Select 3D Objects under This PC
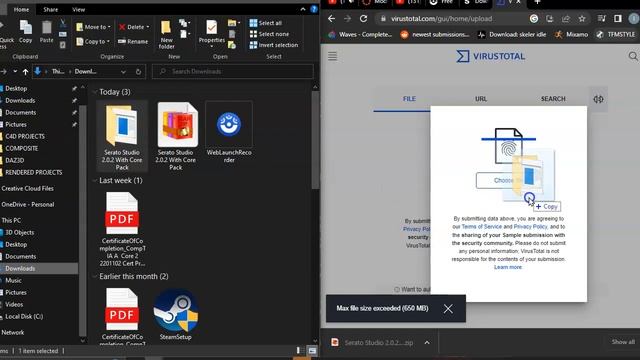The height and width of the screenshot is (360, 640). click(20, 232)
